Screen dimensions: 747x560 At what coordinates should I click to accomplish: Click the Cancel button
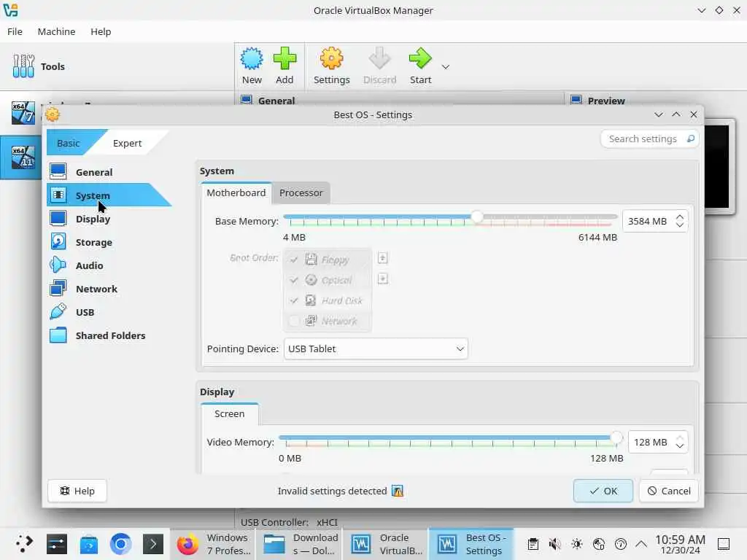click(669, 491)
